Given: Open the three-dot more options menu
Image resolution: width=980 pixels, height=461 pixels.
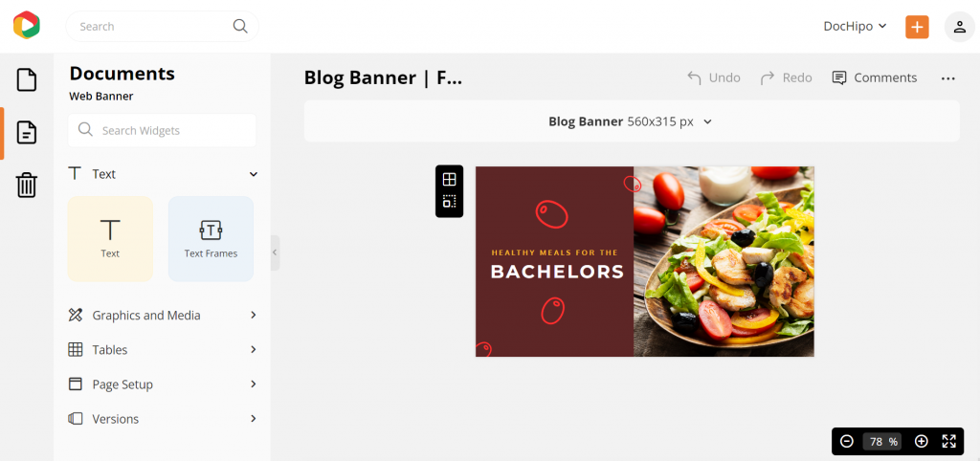Looking at the screenshot, I should [x=948, y=78].
